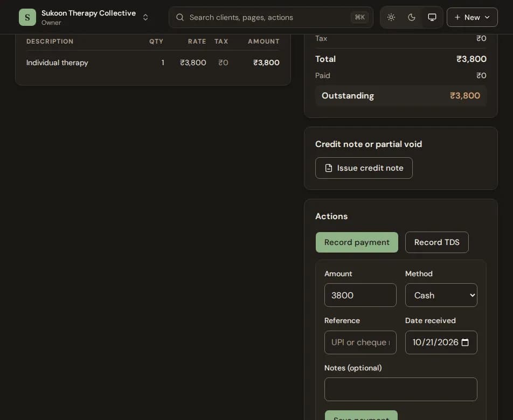Image resolution: width=513 pixels, height=420 pixels.
Task: Select the Record payment tab
Action: 357,242
